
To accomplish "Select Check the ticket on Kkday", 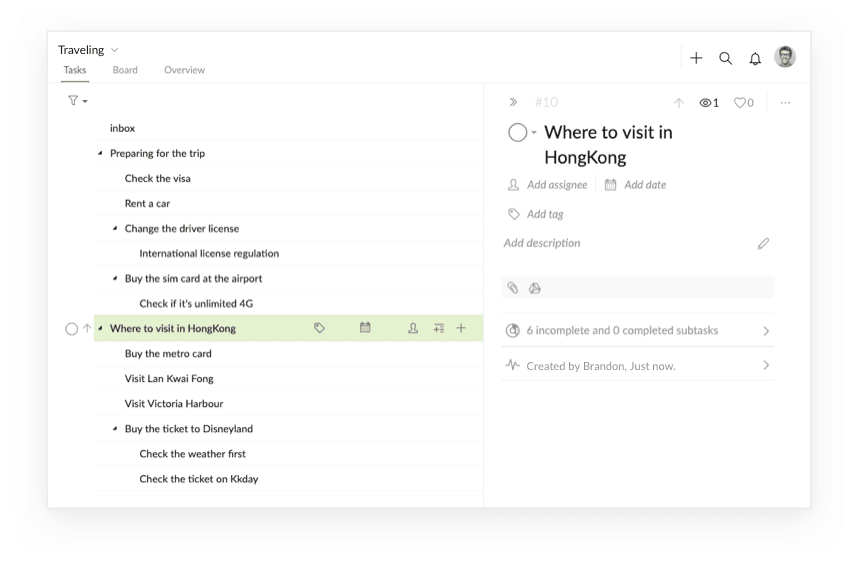I will tap(288, 479).
